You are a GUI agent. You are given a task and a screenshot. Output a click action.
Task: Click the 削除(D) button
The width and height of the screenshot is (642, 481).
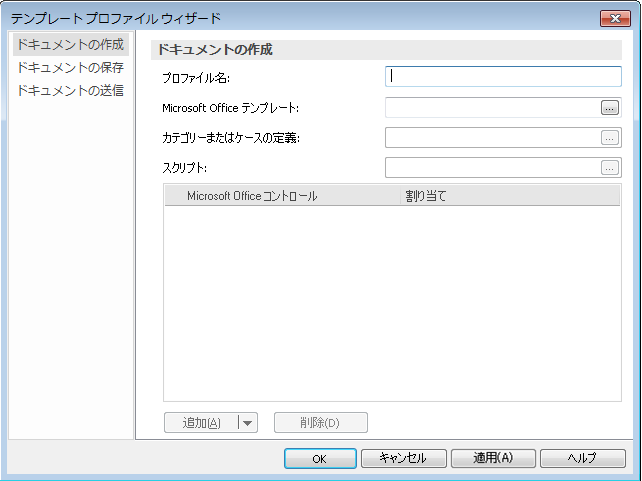(x=321, y=422)
